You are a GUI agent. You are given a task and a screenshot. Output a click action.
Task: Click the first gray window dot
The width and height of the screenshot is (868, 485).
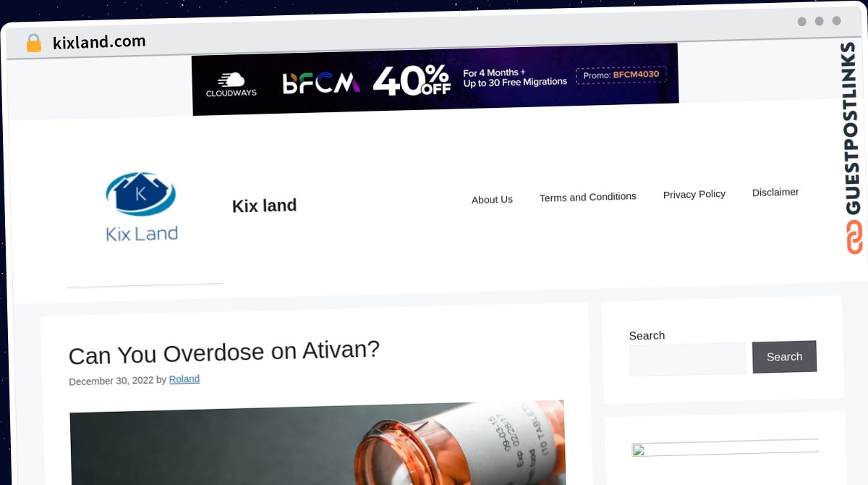tap(801, 22)
